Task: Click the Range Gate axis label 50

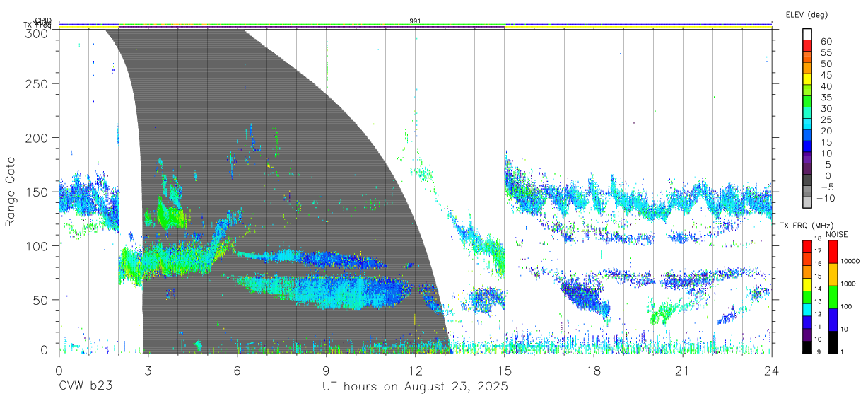Action: (x=40, y=300)
